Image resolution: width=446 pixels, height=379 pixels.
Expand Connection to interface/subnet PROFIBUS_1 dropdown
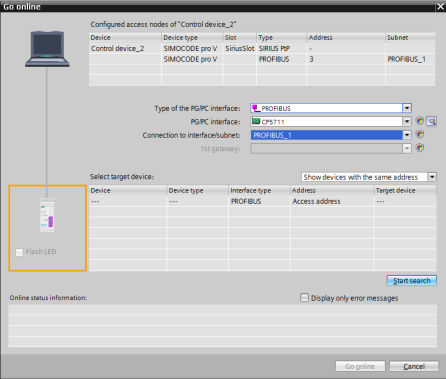coord(407,135)
